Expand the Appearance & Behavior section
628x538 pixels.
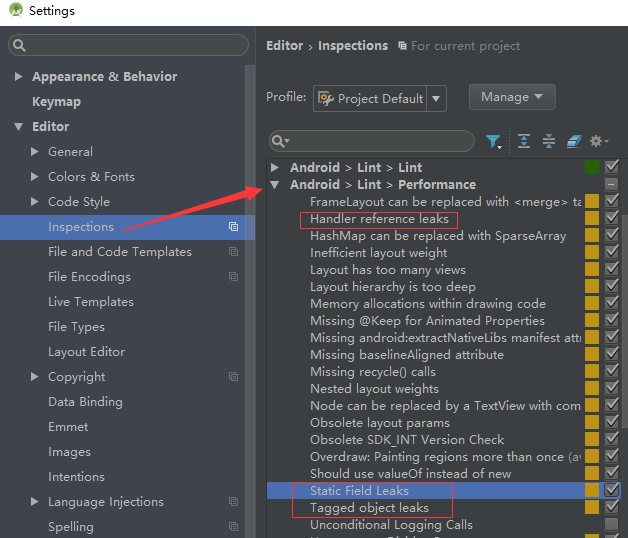click(18, 77)
